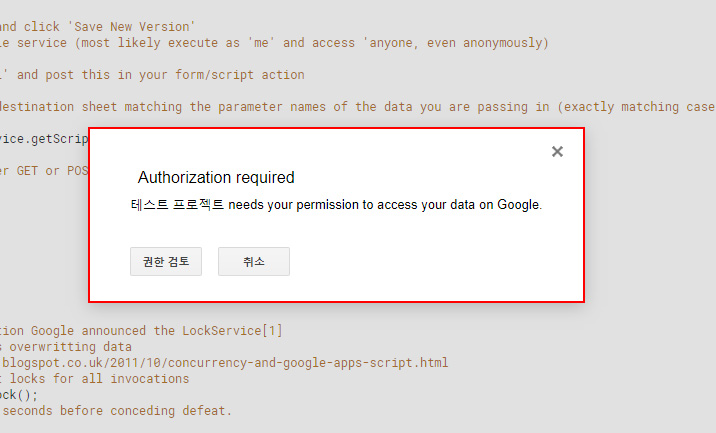The width and height of the screenshot is (716, 433).
Task: Click the permission message mentioning 테스트 프로젝트
Action: 336,205
